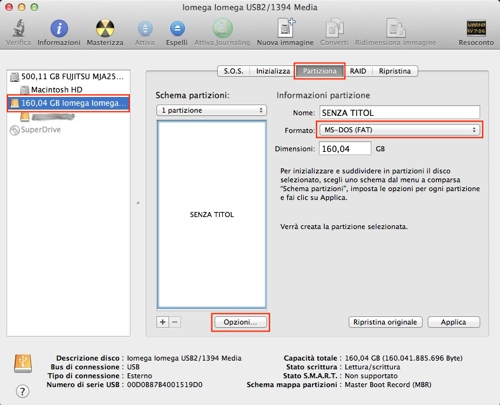Click serial number '00D0B87B4001519D0'

tap(165, 385)
